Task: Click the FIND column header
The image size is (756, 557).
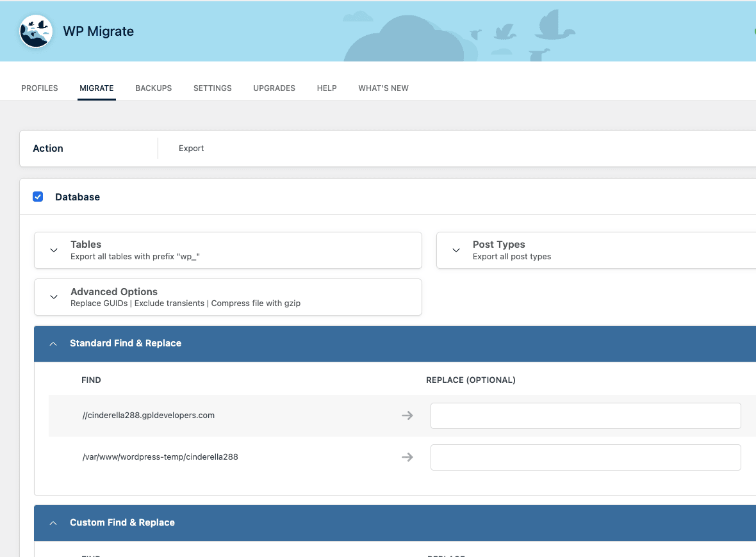Action: coord(91,380)
